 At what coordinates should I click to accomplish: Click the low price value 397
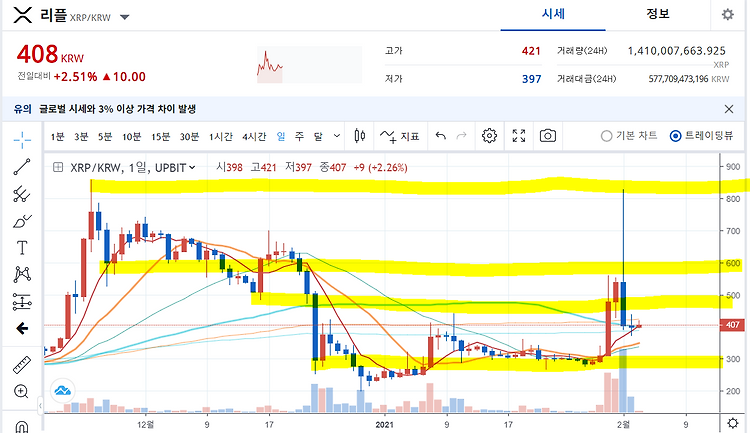pos(531,79)
